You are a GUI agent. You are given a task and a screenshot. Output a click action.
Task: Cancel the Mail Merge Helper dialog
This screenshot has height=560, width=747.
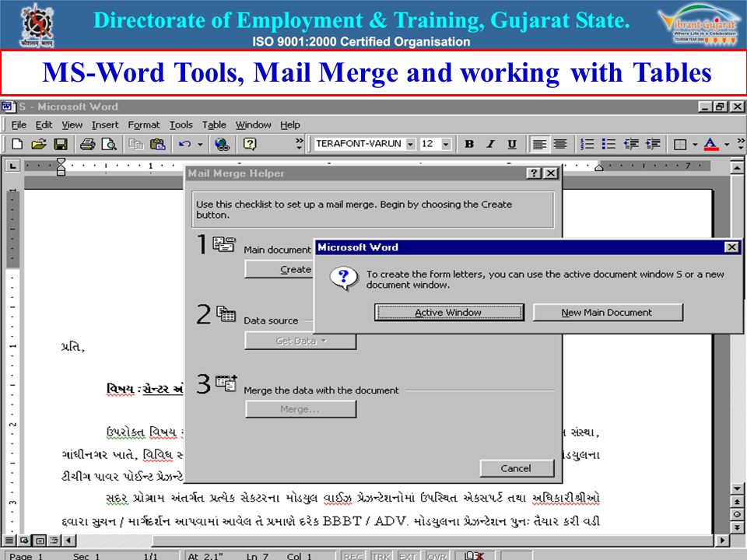pyautogui.click(x=517, y=468)
